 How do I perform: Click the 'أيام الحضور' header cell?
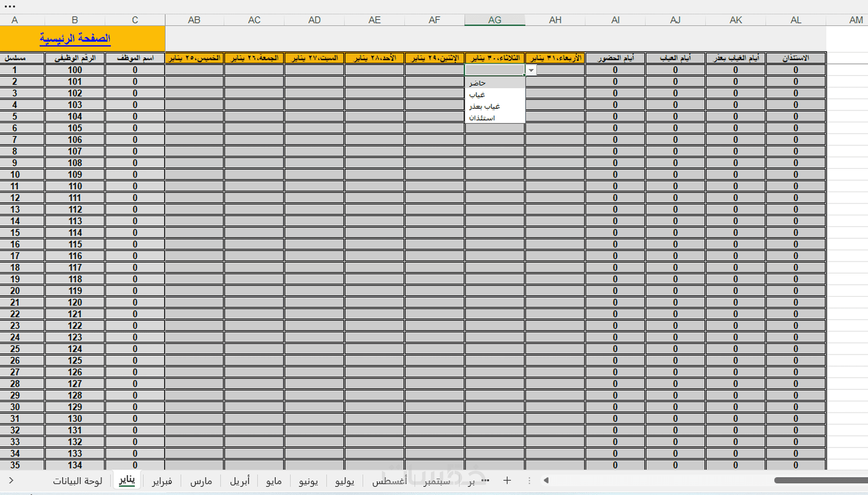pyautogui.click(x=615, y=58)
